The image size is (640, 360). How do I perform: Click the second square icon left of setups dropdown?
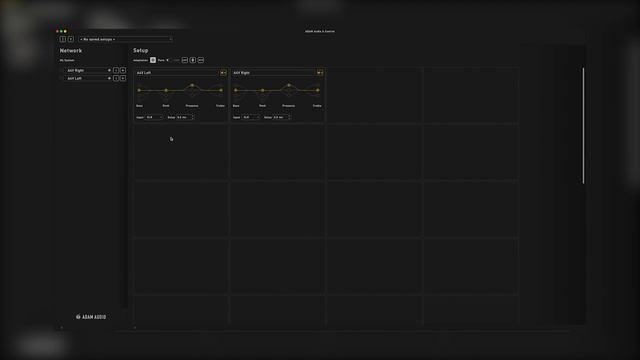click(x=71, y=39)
